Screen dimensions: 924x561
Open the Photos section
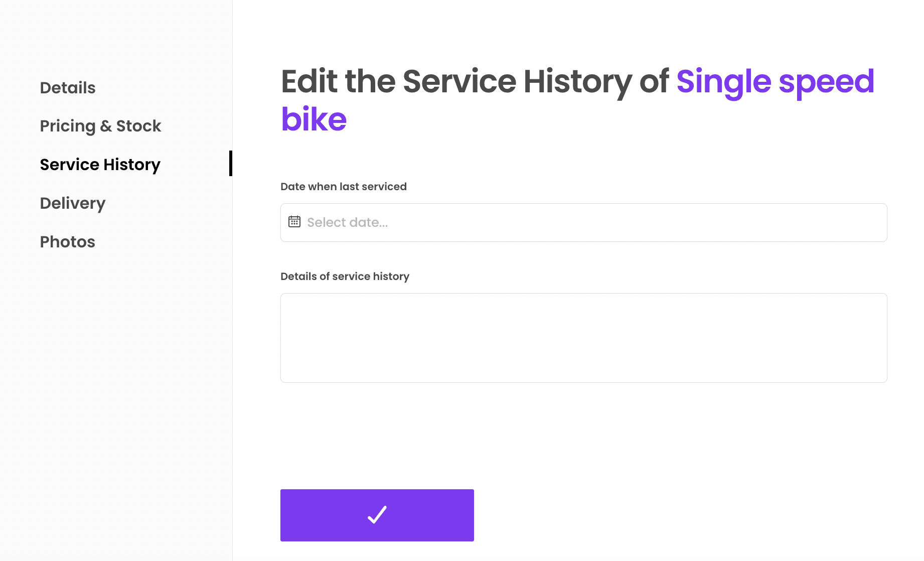coord(68,242)
